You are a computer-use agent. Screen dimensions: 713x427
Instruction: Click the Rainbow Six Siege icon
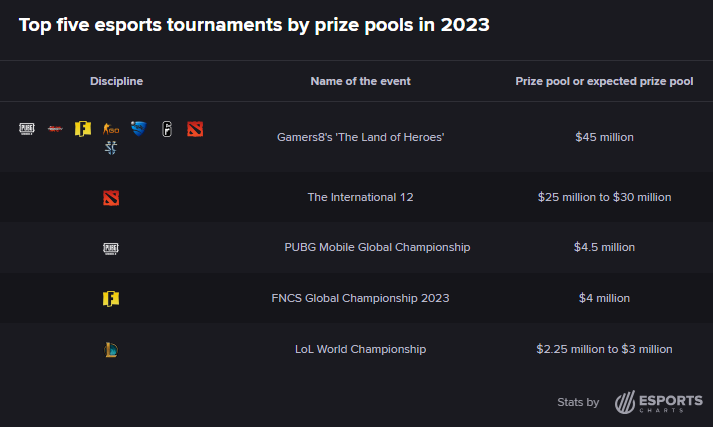[167, 129]
